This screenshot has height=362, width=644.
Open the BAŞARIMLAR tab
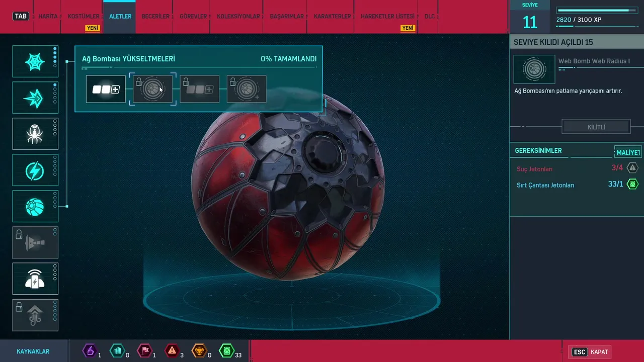287,17
